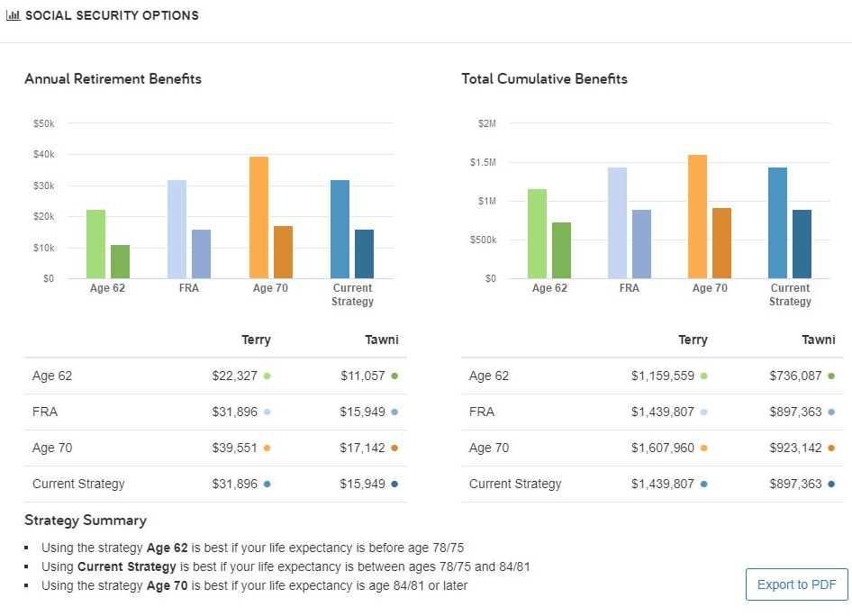Click the Current Strategy label under the annual benefits chart

[352, 294]
